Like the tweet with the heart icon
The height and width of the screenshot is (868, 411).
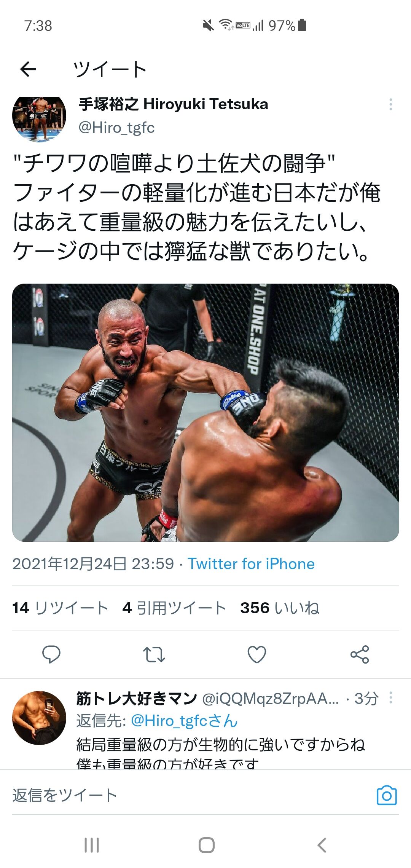257,654
